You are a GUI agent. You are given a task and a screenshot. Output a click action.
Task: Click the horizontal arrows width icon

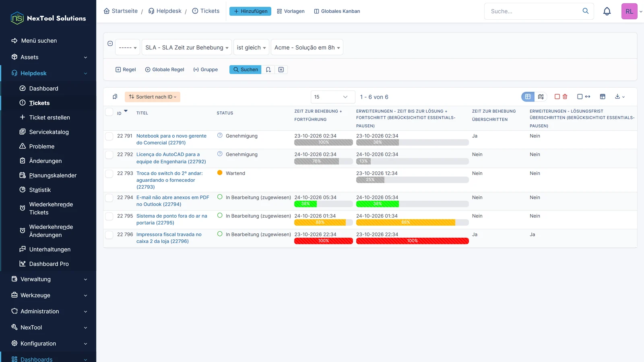[588, 97]
